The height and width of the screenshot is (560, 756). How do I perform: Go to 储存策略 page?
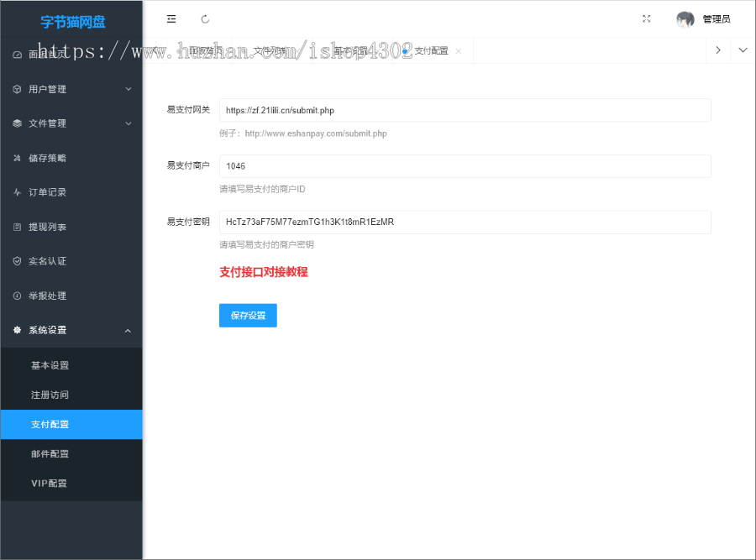pos(71,158)
